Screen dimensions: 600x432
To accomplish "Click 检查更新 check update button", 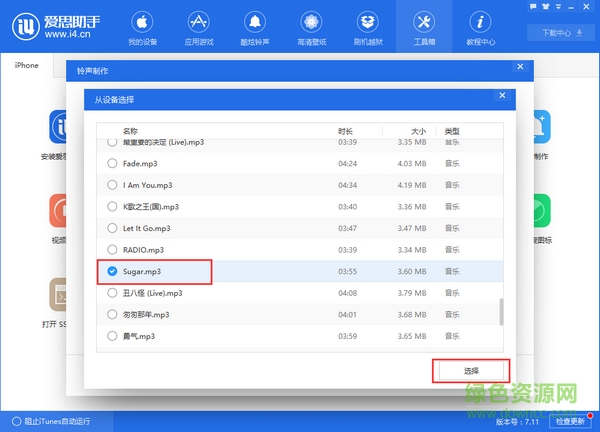I will [573, 421].
